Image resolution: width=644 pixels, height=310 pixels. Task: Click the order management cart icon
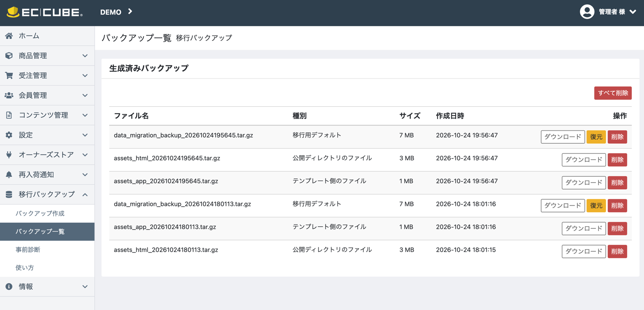click(9, 75)
